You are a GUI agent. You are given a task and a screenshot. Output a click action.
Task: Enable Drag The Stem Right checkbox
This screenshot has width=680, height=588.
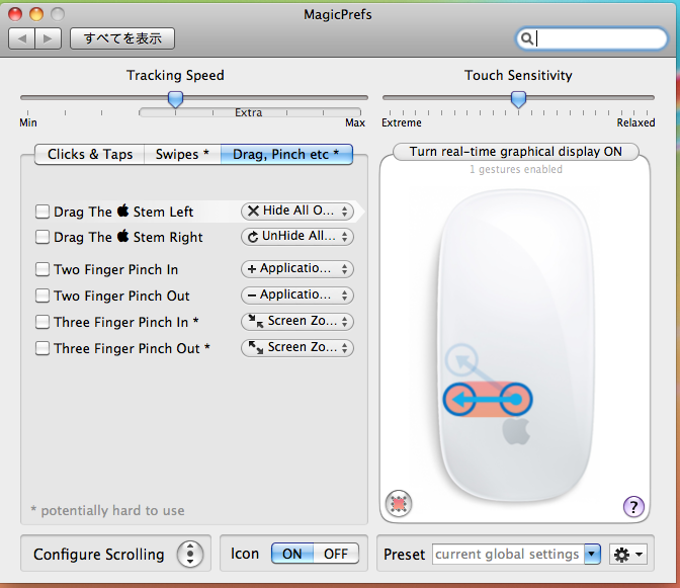click(42, 237)
